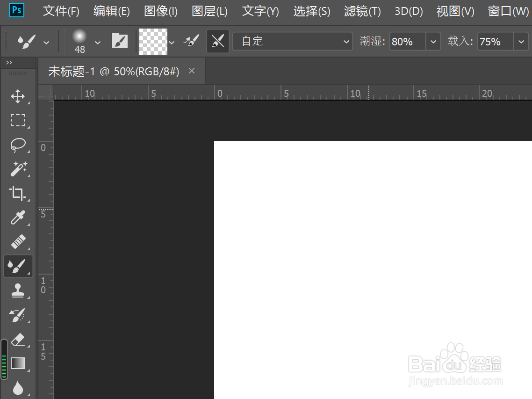
Task: Select the Blur tool
Action: click(x=18, y=387)
